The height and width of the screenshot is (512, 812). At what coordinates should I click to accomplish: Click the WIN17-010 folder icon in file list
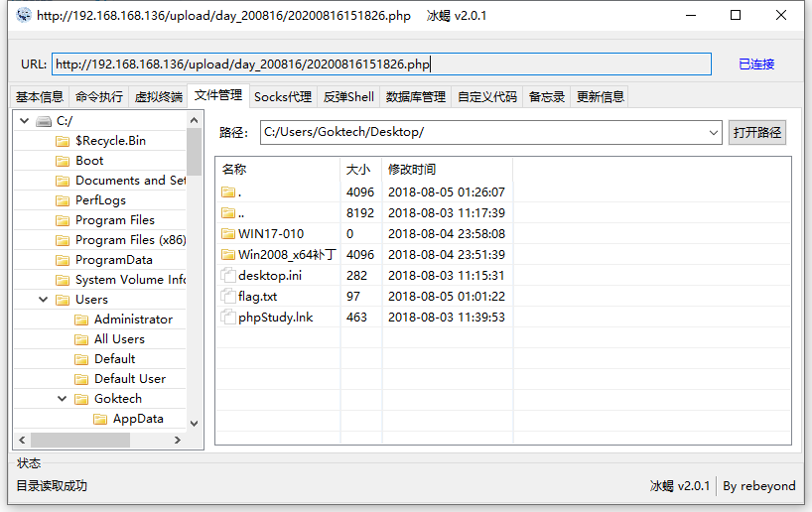point(228,233)
